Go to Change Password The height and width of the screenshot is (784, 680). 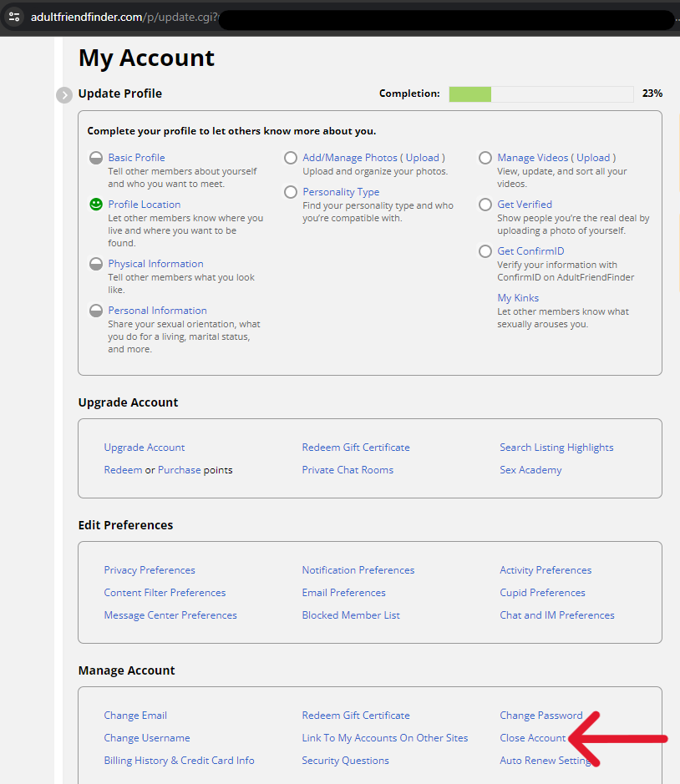coord(540,716)
